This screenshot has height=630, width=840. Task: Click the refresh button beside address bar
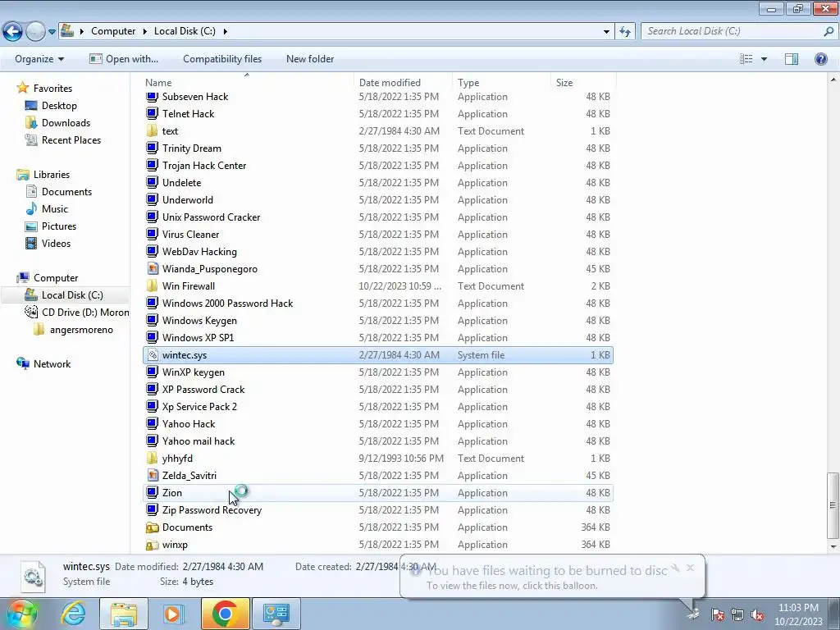click(625, 32)
